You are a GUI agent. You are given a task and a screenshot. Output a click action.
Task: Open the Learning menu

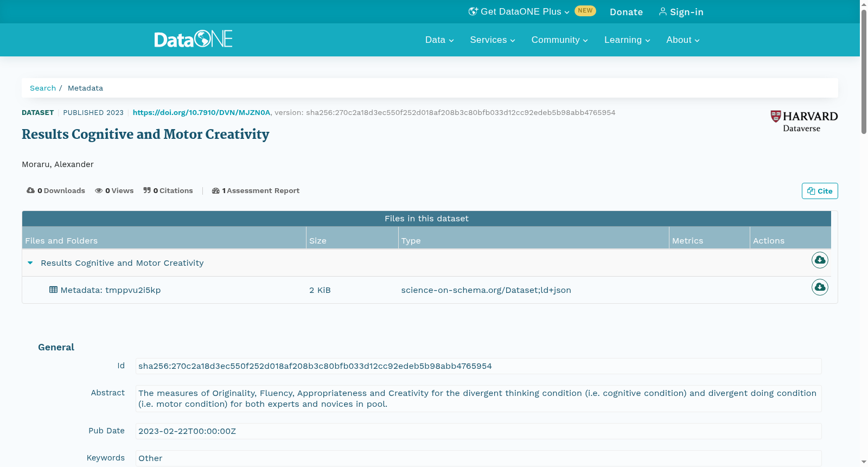627,40
